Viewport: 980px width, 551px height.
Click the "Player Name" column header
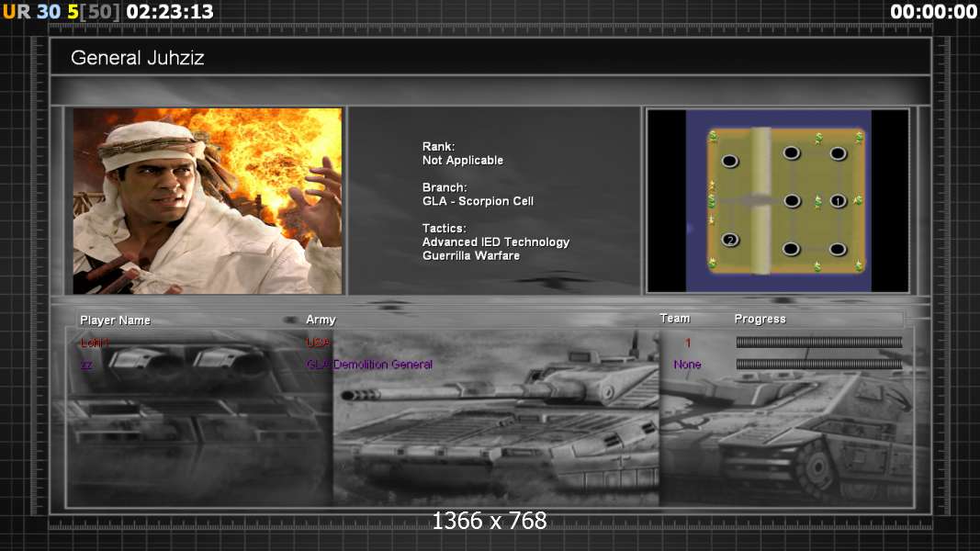[x=115, y=320]
